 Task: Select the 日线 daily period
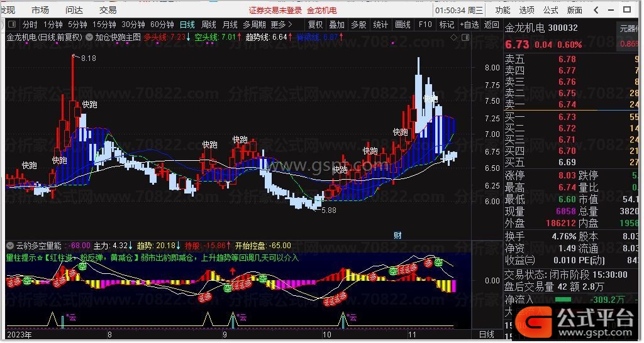tap(187, 24)
